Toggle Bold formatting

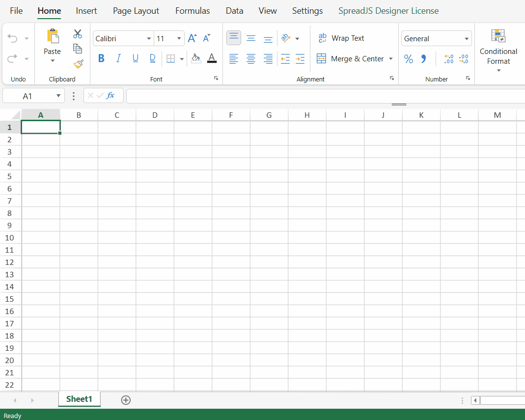[x=101, y=58]
